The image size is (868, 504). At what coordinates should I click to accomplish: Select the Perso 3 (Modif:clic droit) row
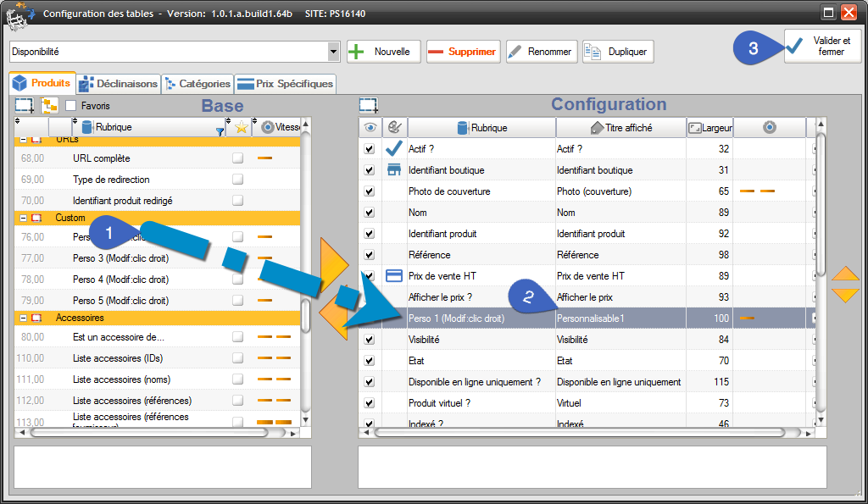coord(120,258)
